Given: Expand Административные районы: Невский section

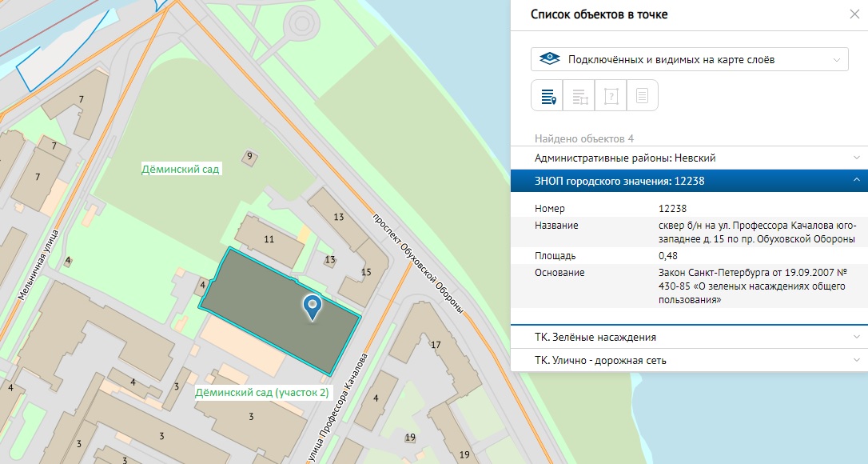Looking at the screenshot, I should pyautogui.click(x=688, y=158).
